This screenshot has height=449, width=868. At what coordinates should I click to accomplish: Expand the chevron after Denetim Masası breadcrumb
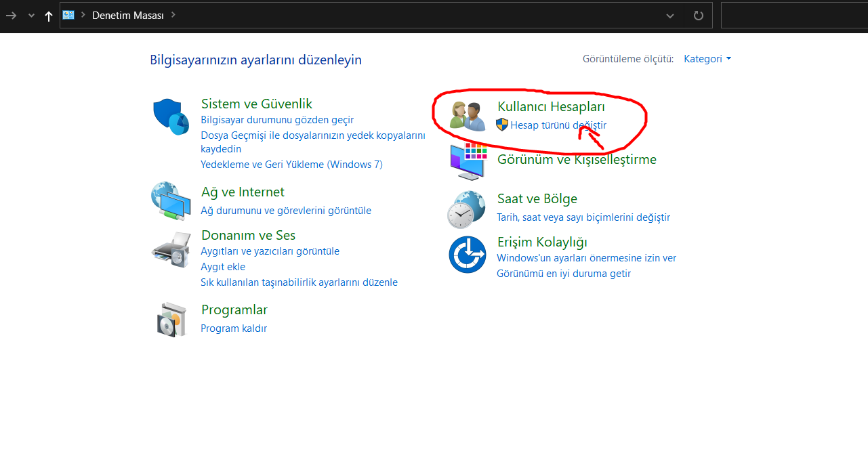click(173, 14)
